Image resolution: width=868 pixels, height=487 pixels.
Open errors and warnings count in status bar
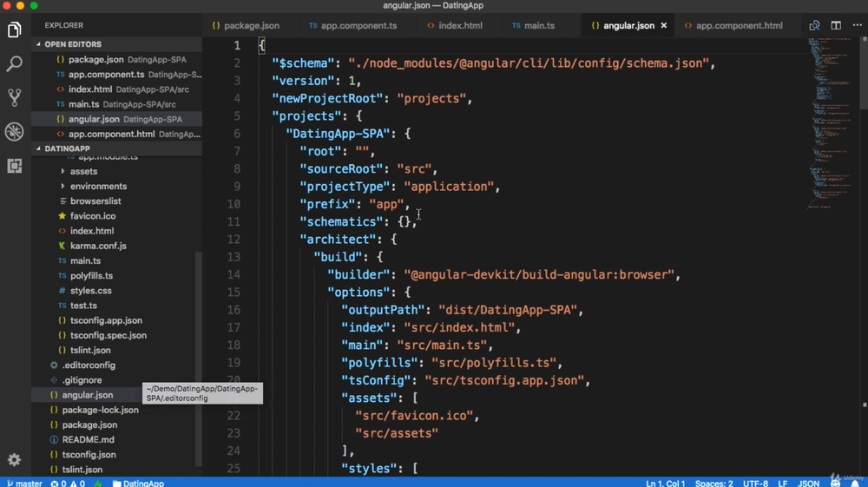[68, 484]
